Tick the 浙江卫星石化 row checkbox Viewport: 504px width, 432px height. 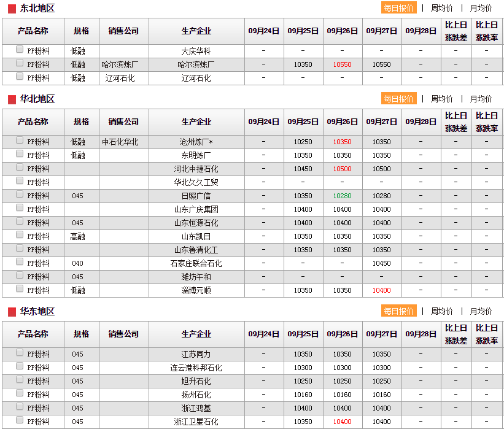pyautogui.click(x=20, y=420)
